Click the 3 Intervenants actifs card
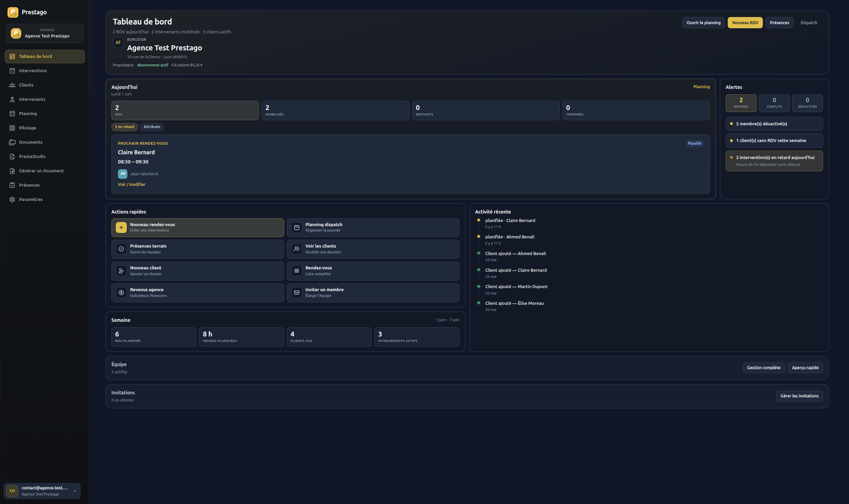Image resolution: width=849 pixels, height=504 pixels. click(x=417, y=337)
